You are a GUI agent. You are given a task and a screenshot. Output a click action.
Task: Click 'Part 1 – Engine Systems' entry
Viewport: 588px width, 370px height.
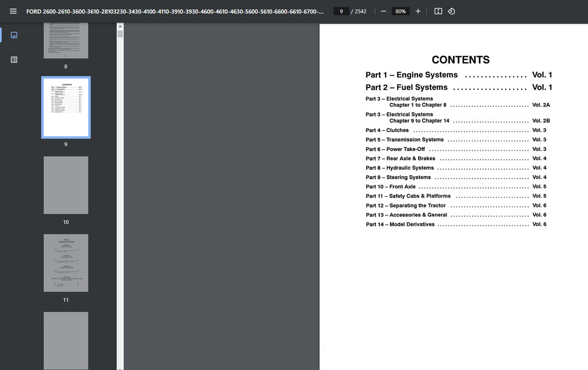tap(412, 75)
